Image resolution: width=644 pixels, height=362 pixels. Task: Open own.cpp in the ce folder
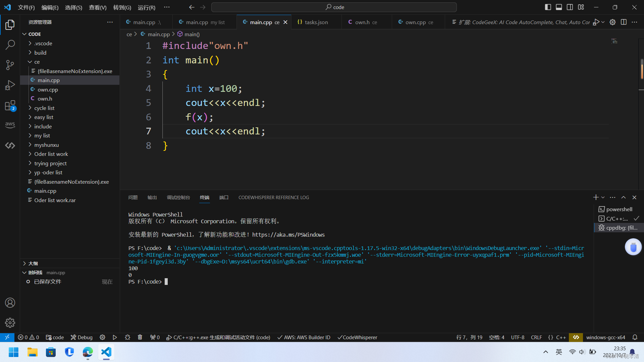pyautogui.click(x=70, y=89)
